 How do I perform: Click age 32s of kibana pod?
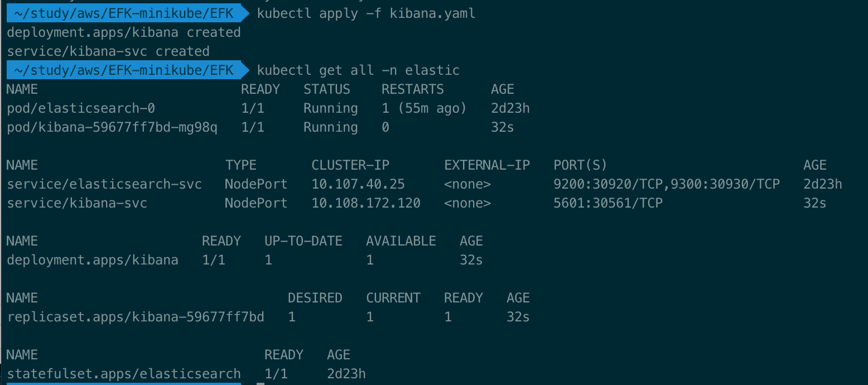[503, 127]
